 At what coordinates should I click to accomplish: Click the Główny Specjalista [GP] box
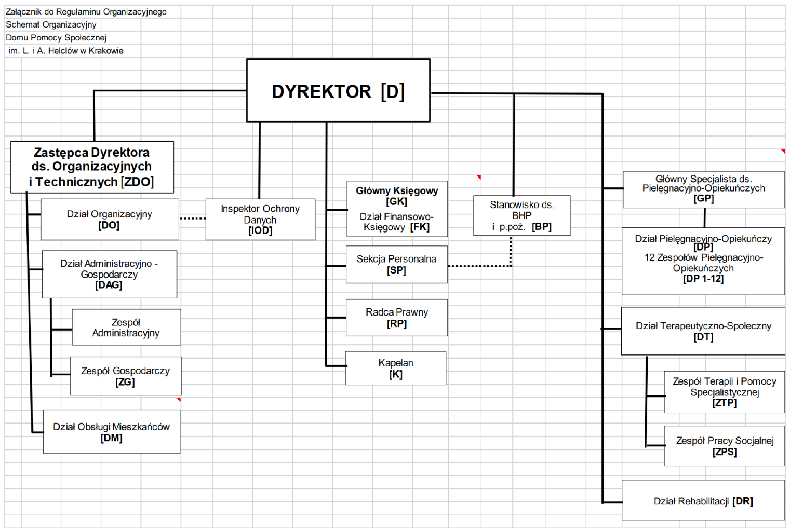click(703, 189)
